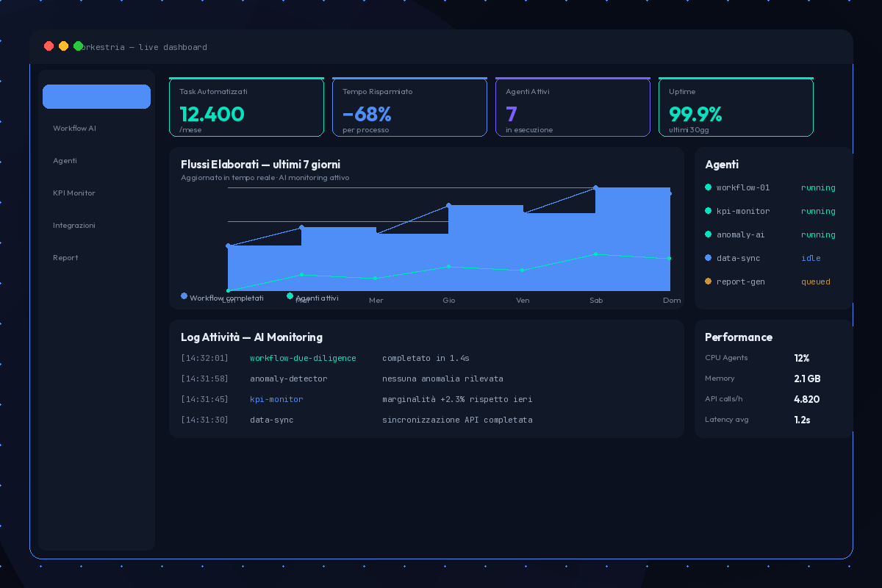Open Workflow AI in the sidebar
The image size is (882, 588).
(x=74, y=129)
